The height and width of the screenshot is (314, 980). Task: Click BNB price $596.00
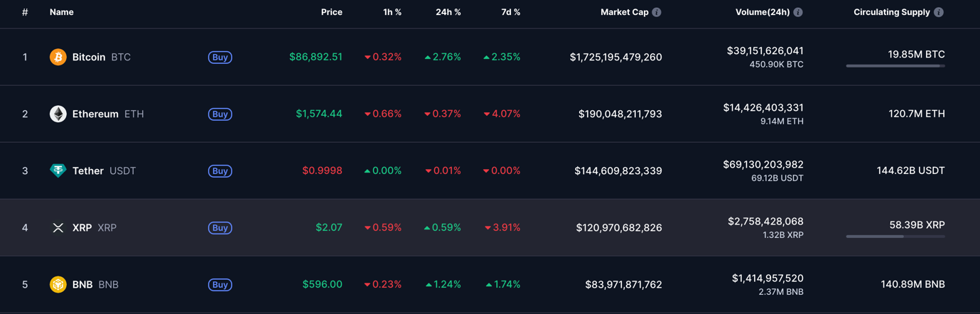coord(322,284)
